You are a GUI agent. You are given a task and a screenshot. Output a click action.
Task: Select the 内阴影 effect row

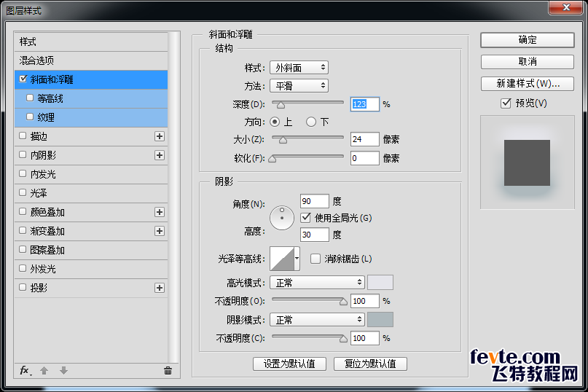tap(91, 155)
